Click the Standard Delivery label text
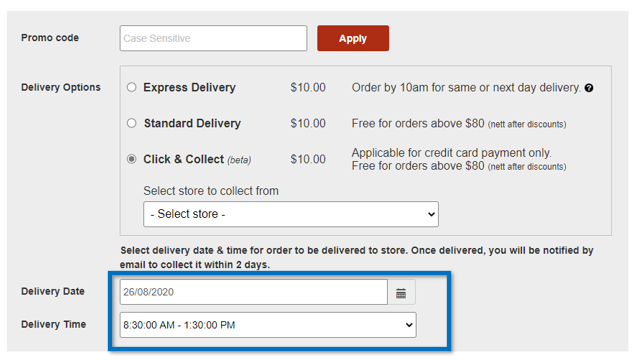The width and height of the screenshot is (637, 363). pyautogui.click(x=192, y=123)
